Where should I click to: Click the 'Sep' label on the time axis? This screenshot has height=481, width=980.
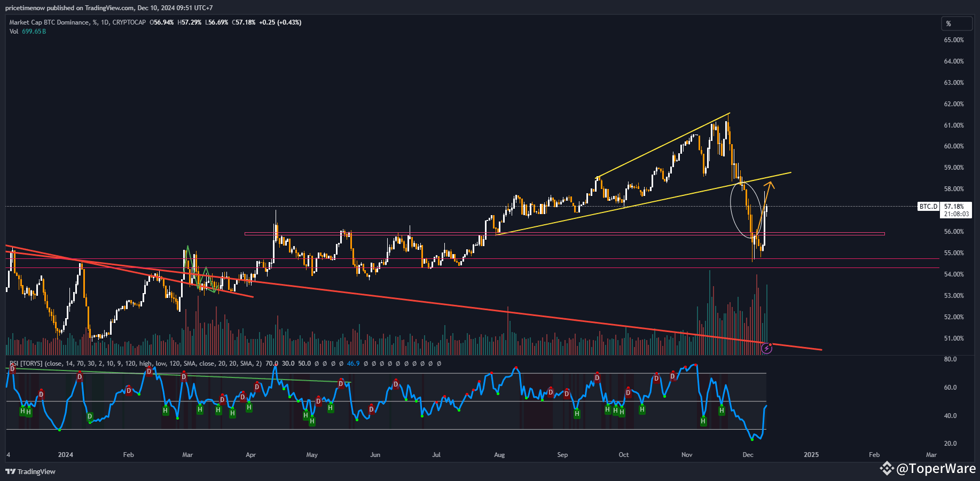562,455
